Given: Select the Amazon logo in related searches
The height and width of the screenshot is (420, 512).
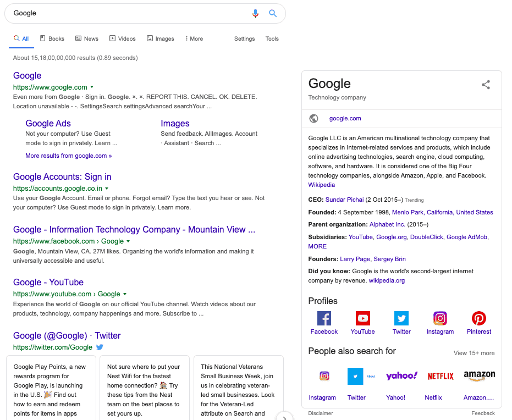Looking at the screenshot, I should coord(480,375).
